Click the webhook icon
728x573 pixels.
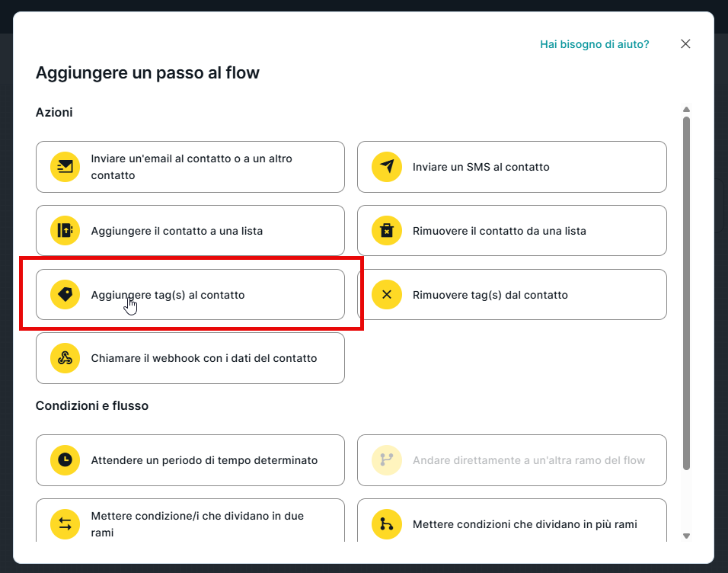65,358
